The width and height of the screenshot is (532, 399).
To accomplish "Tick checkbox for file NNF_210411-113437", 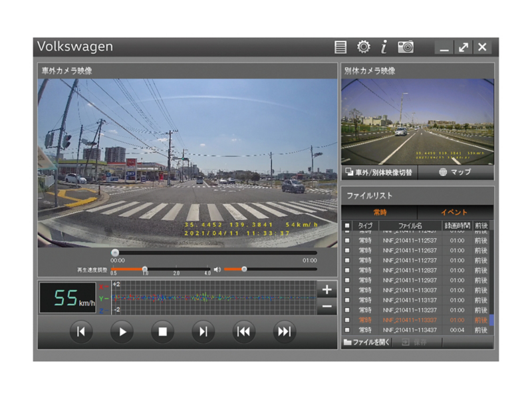I will pyautogui.click(x=347, y=330).
